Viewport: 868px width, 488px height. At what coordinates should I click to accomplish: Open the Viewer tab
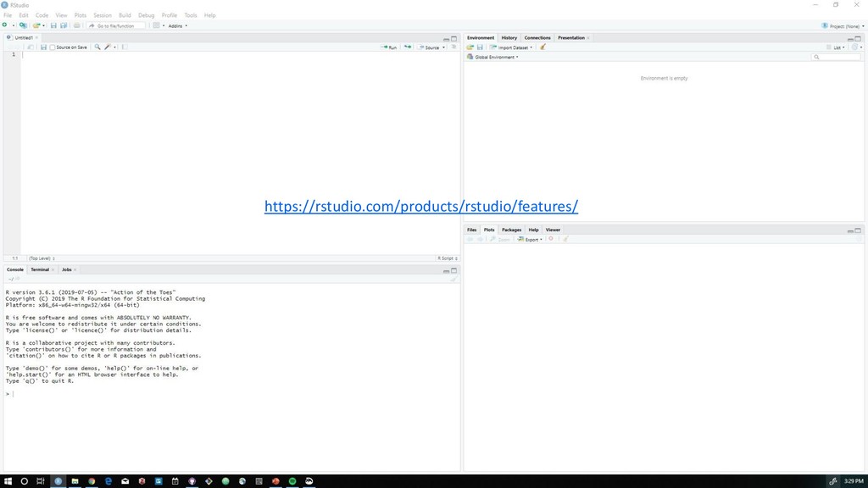click(x=553, y=230)
